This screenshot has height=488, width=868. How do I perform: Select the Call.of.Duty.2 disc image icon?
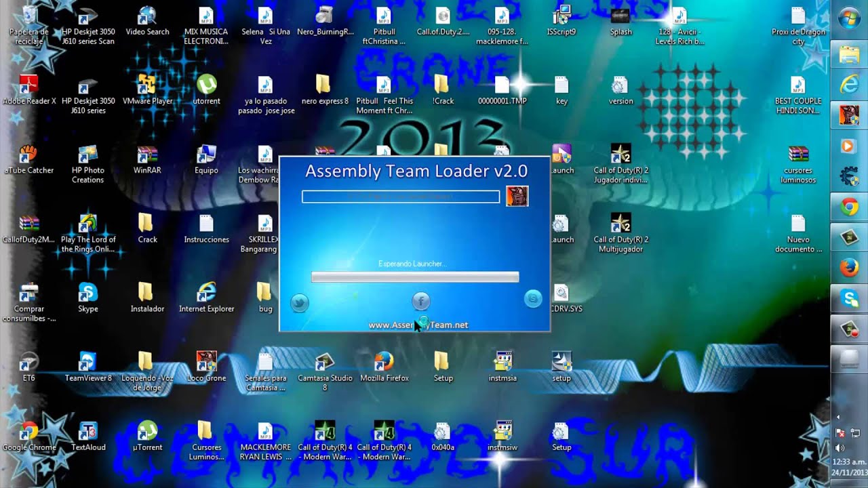(x=443, y=22)
